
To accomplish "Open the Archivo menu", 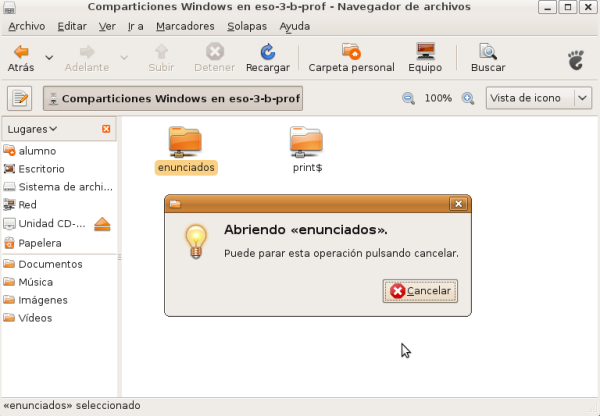I will click(26, 25).
